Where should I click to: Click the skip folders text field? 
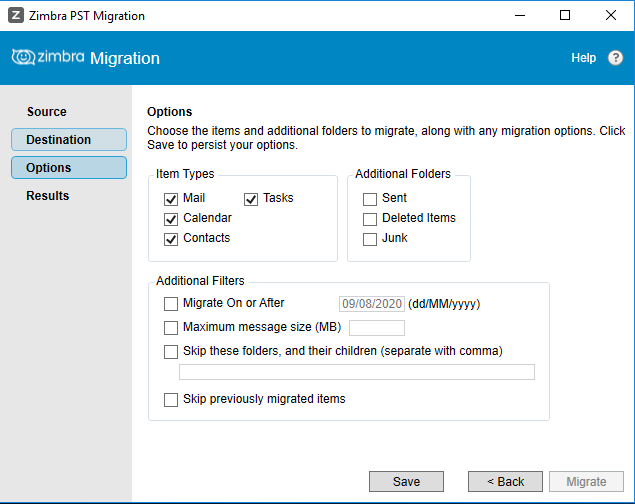click(357, 372)
